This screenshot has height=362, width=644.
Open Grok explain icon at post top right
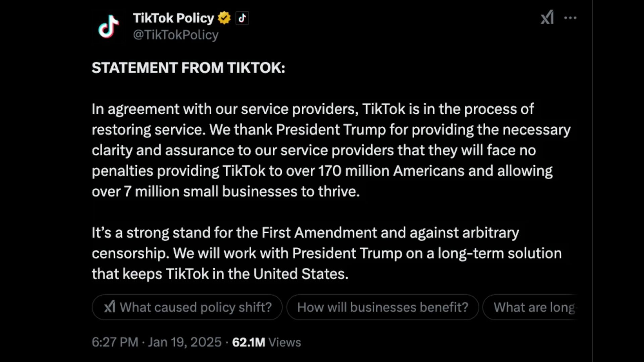(547, 17)
